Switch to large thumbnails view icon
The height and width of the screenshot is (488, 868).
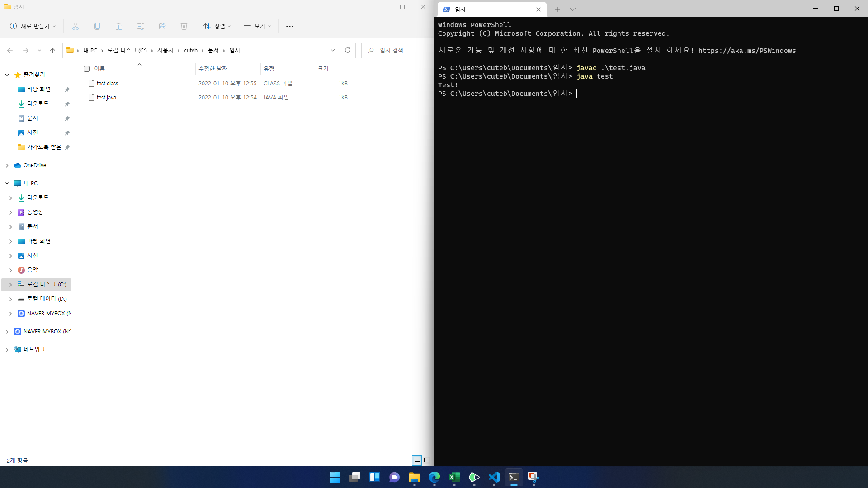[x=427, y=460]
